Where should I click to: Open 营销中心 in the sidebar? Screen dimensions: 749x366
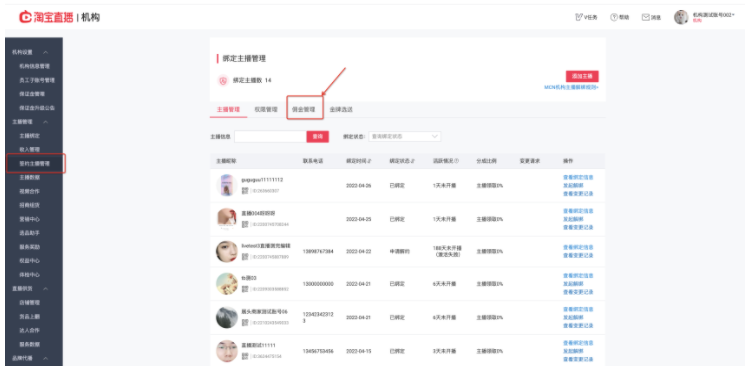pos(29,219)
